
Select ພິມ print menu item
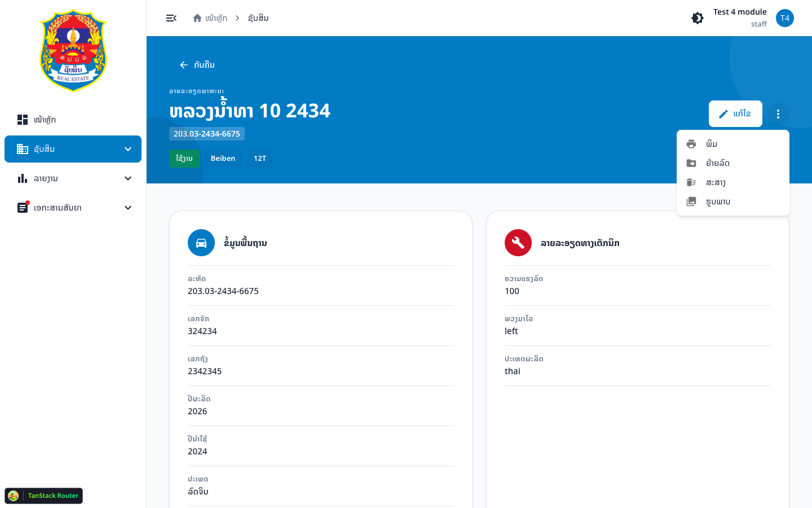point(733,144)
